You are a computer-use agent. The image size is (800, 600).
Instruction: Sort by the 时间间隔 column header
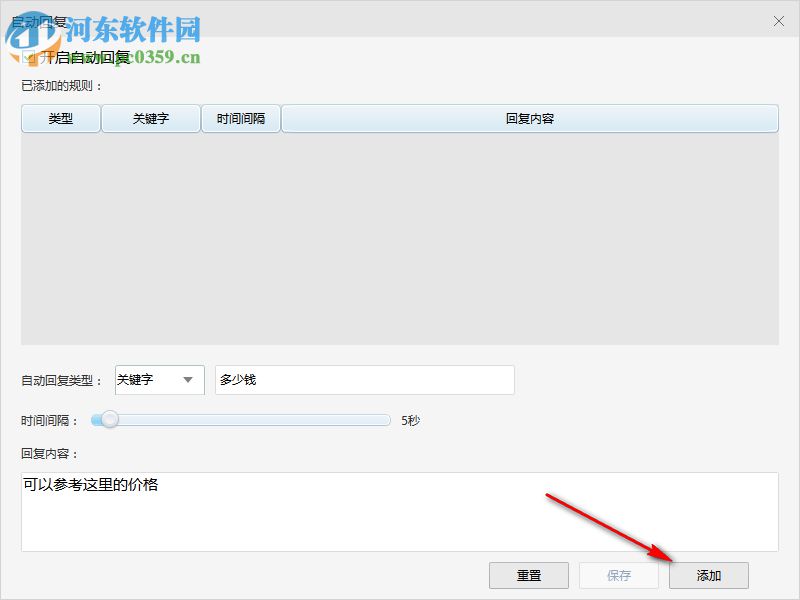pos(241,118)
